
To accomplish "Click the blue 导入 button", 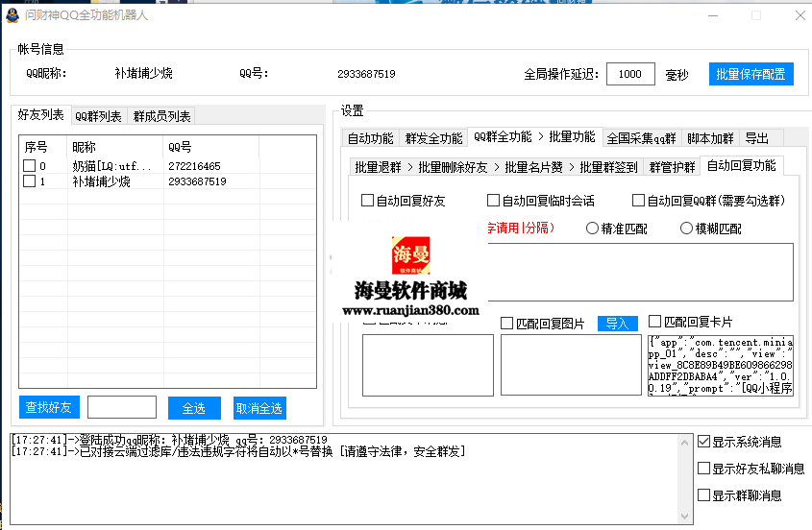I will click(x=617, y=324).
